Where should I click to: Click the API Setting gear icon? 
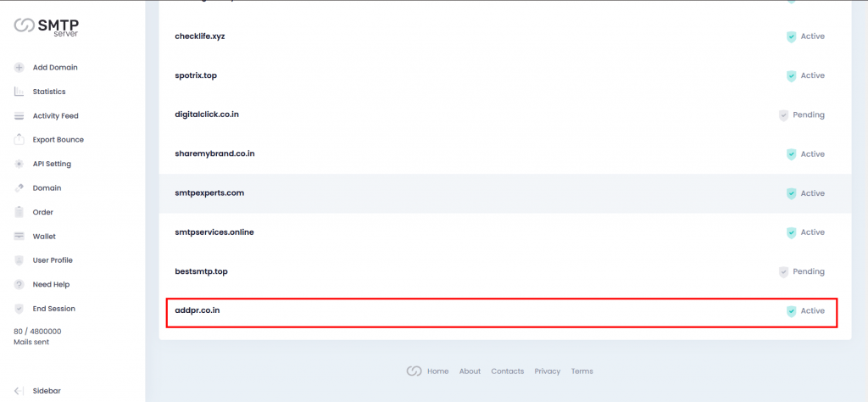pyautogui.click(x=19, y=164)
